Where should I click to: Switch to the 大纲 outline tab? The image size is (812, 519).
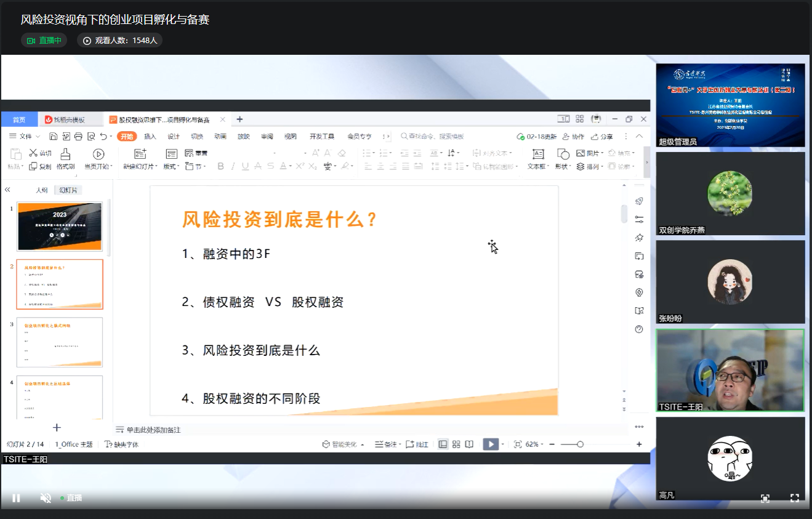41,190
